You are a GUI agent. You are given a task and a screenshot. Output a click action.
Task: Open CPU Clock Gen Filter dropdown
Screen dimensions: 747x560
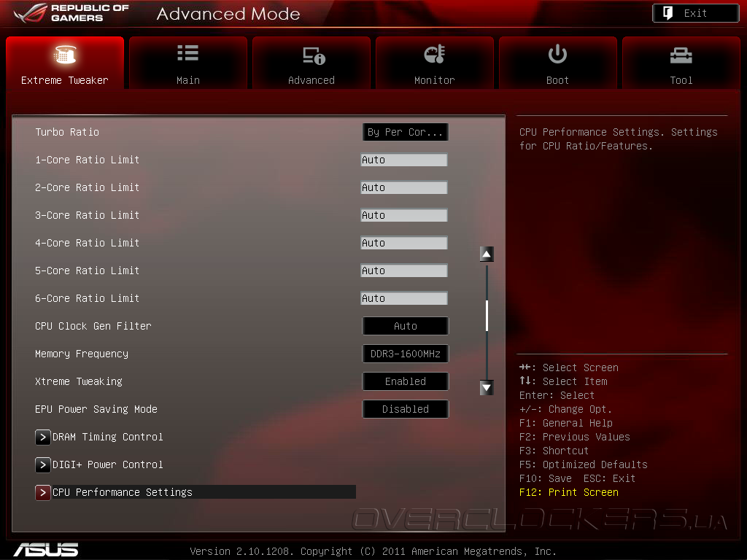coord(406,326)
